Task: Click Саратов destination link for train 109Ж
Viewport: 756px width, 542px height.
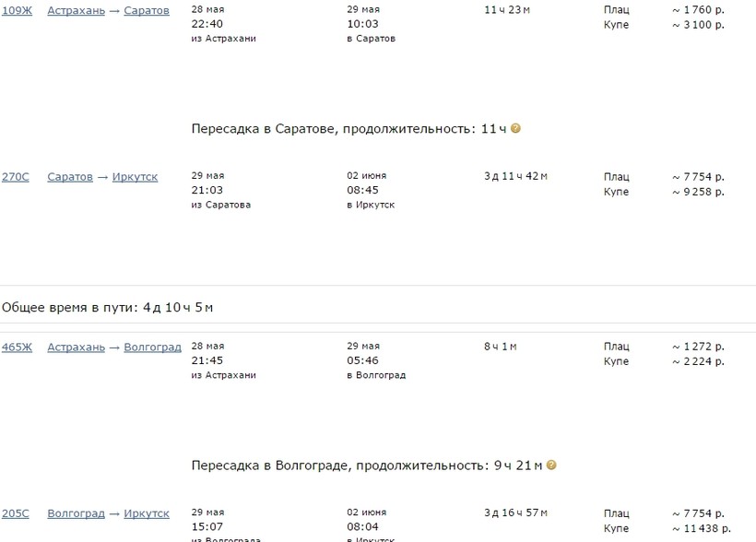Action: coord(147,10)
